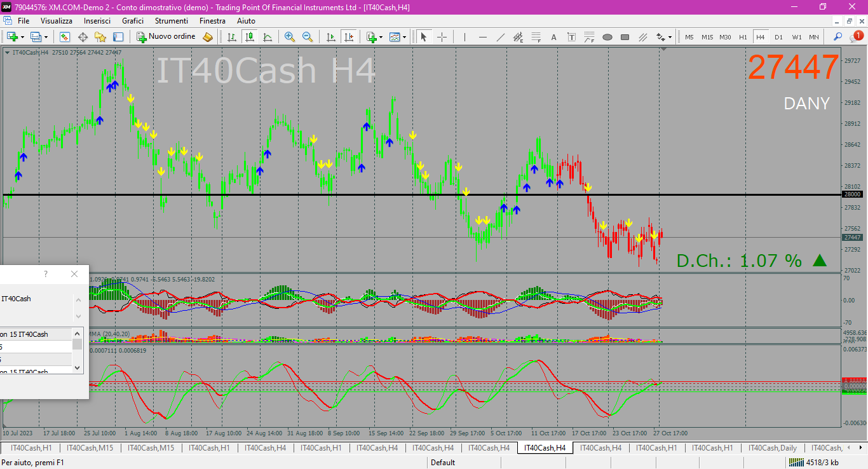This screenshot has height=469, width=868.
Task: Switch to D1 timeframe
Action: click(778, 37)
